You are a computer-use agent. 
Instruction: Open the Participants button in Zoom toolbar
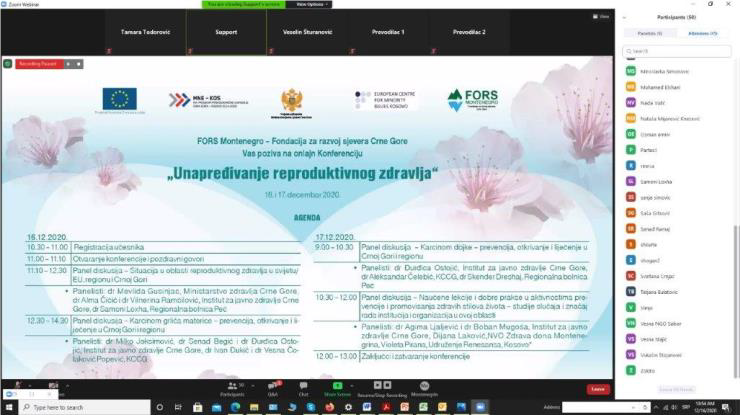tap(232, 389)
